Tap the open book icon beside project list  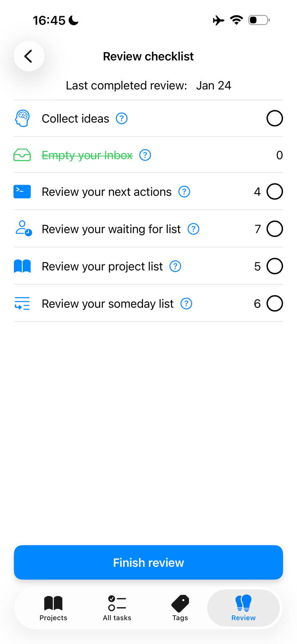[x=22, y=266]
